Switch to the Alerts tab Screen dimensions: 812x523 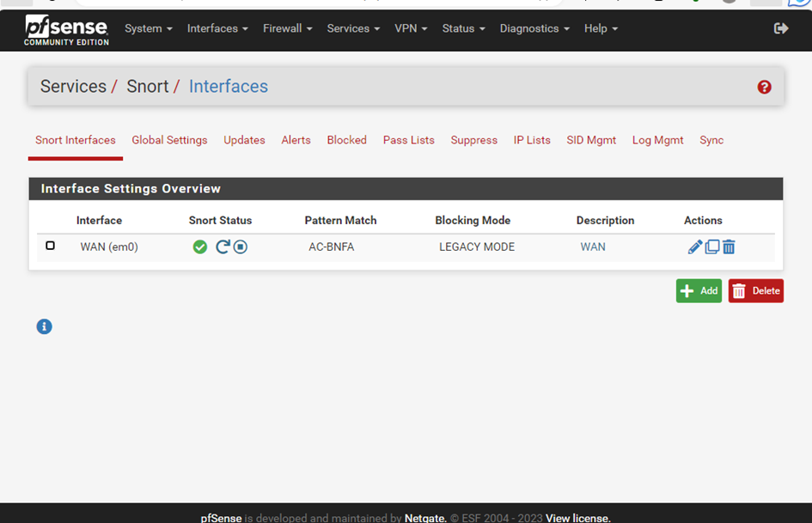(296, 140)
